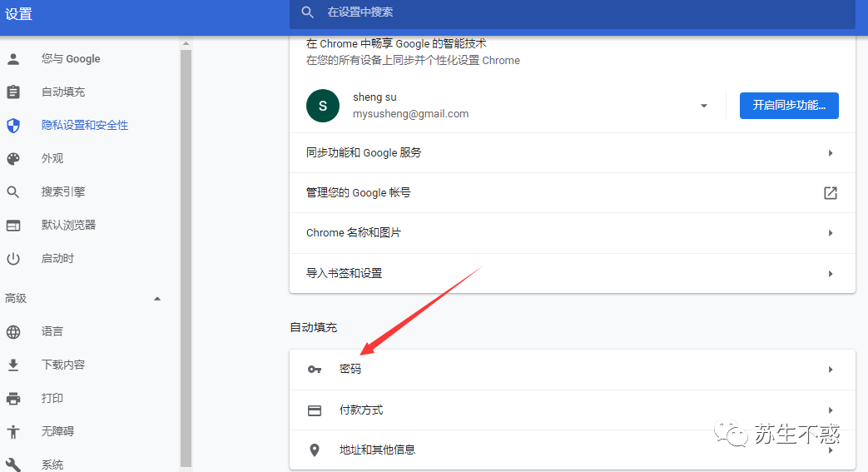
Task: Go to the 外观 settings section
Action: [52, 158]
